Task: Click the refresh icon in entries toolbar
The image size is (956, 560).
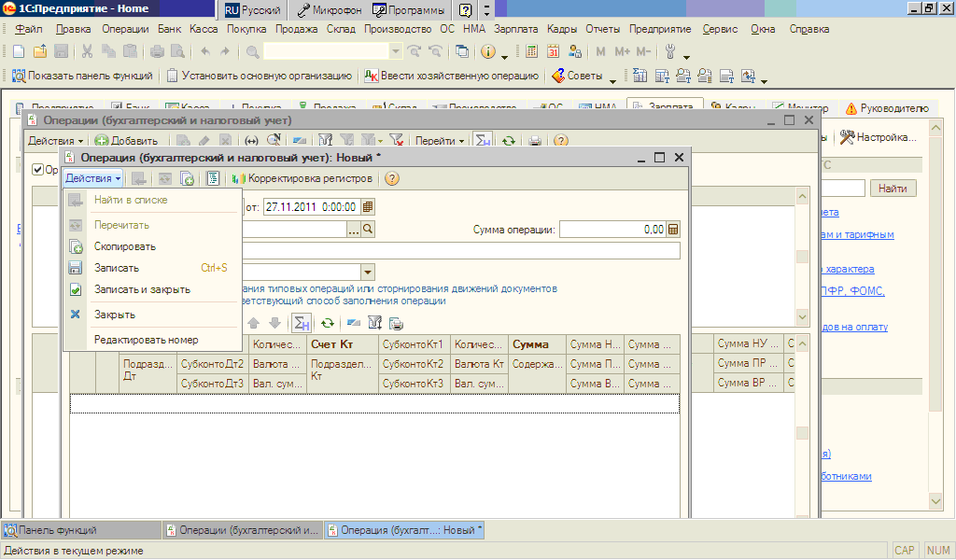Action: click(x=328, y=324)
